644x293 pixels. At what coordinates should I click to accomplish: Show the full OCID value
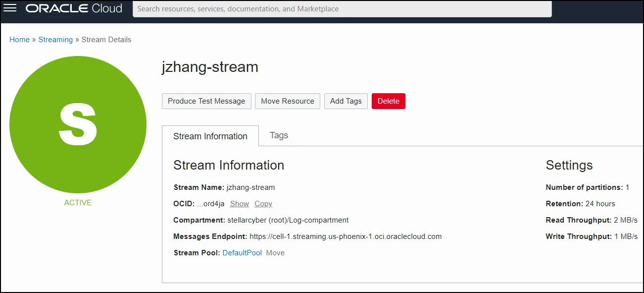240,204
